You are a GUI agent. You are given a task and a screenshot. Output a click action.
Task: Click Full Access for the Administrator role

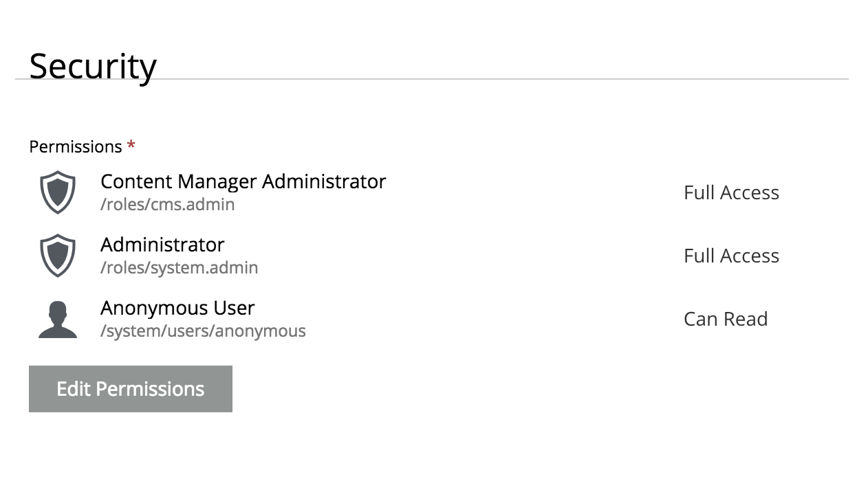click(x=731, y=256)
